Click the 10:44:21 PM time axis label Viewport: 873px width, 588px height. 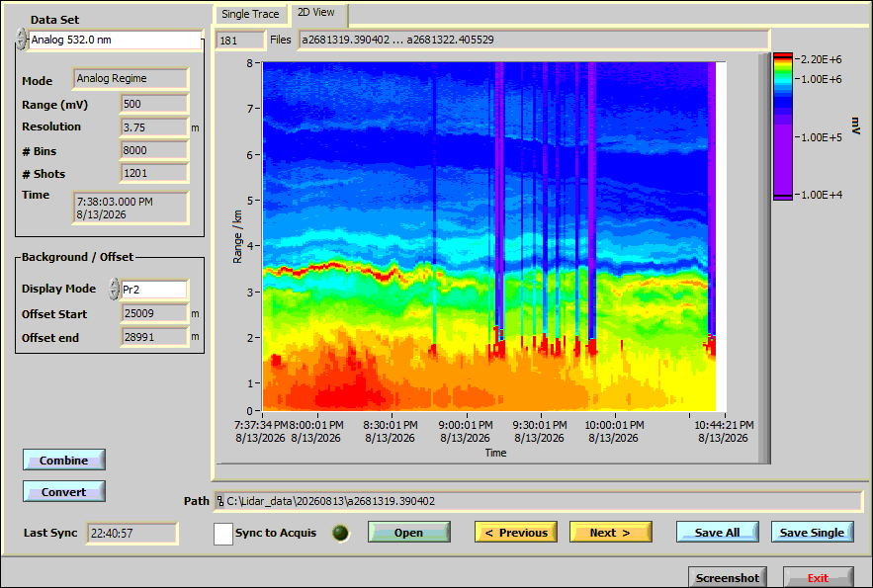click(724, 431)
